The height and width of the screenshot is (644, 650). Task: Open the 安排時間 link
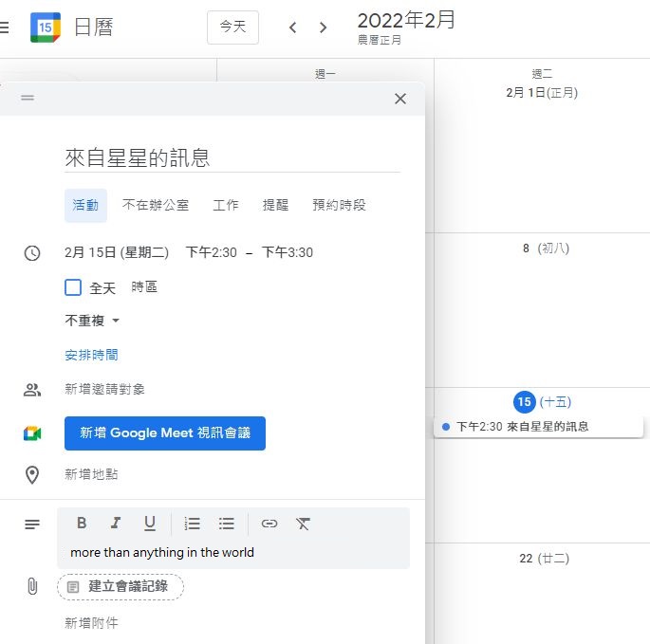click(x=91, y=355)
